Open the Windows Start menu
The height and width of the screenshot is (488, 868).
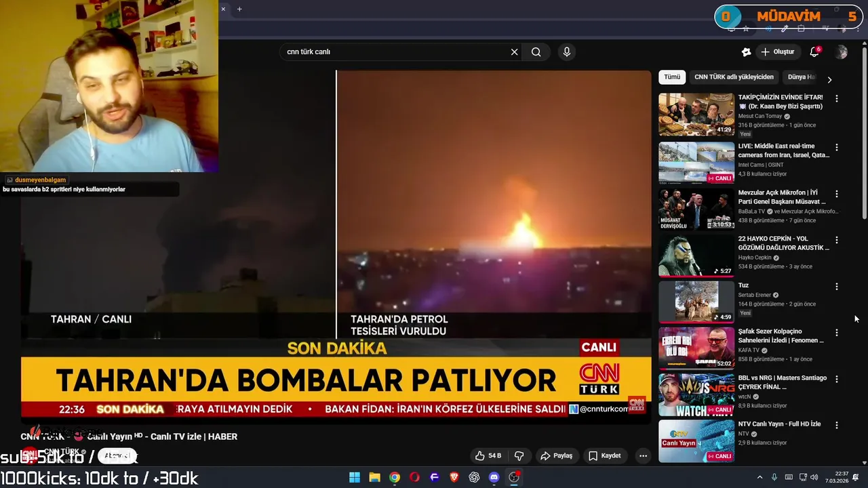click(355, 477)
